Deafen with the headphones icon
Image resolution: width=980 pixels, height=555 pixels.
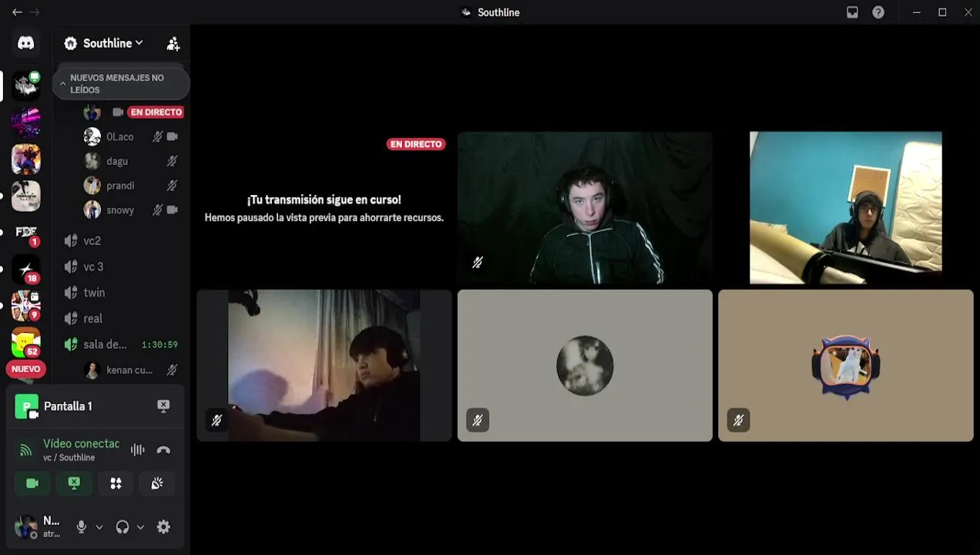pyautogui.click(x=122, y=527)
